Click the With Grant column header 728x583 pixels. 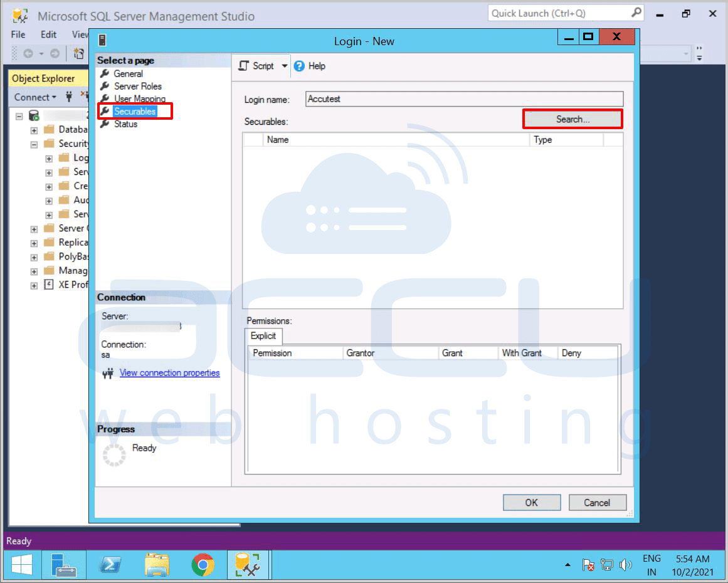(x=527, y=353)
